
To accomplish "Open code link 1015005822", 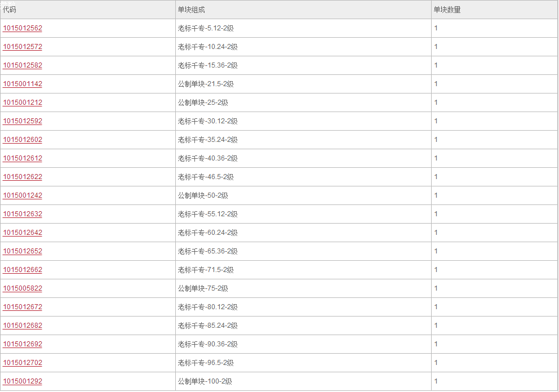I will pos(23,288).
